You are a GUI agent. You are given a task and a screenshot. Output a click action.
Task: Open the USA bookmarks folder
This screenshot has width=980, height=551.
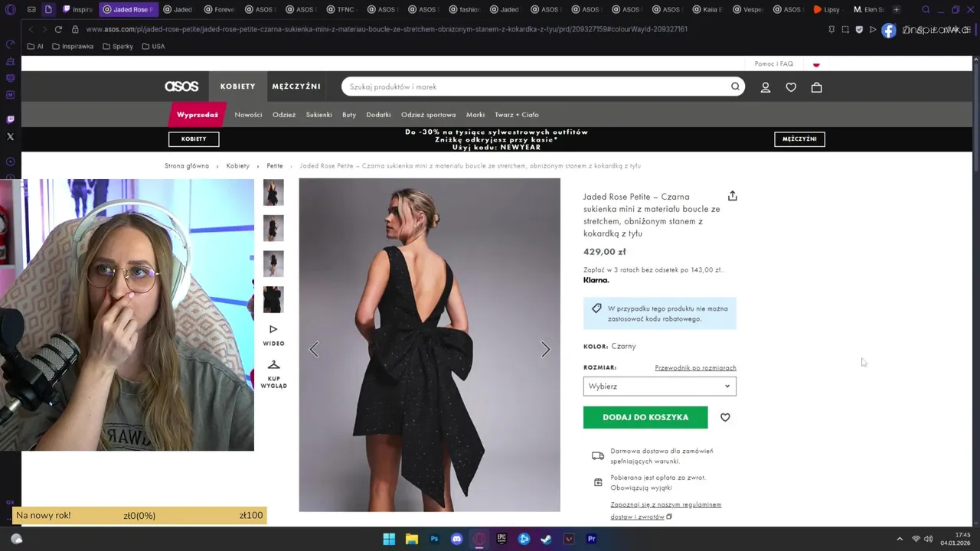(153, 47)
